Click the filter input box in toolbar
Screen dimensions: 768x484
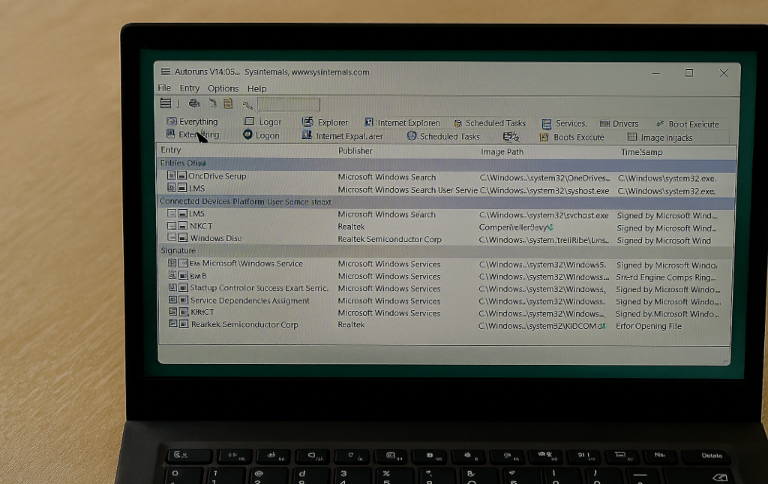pyautogui.click(x=288, y=104)
